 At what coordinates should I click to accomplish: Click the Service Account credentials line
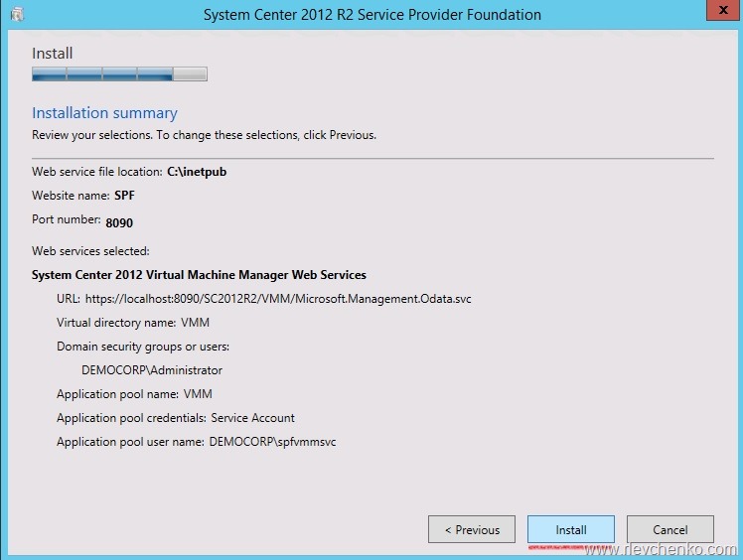(176, 418)
